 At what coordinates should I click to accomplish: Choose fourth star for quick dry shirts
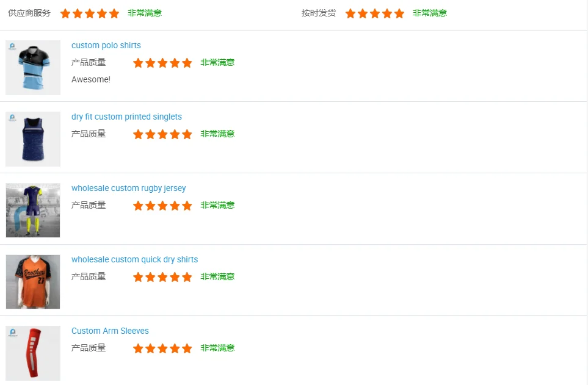175,277
